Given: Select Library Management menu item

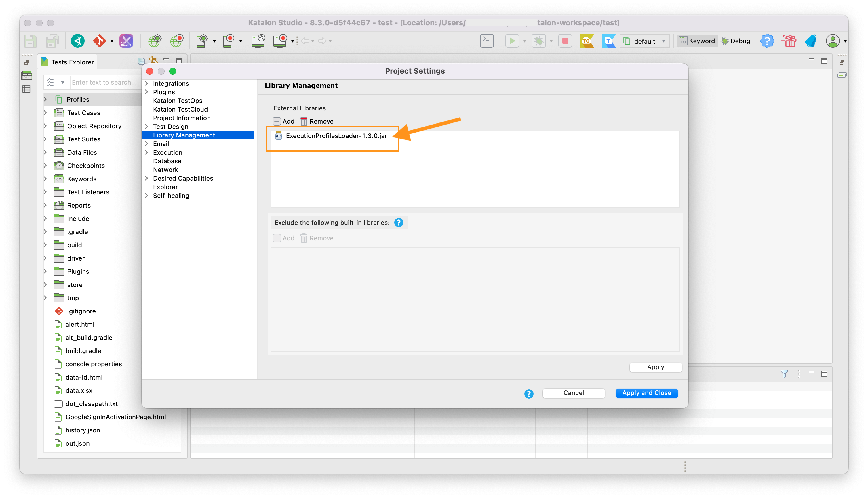Looking at the screenshot, I should (184, 135).
